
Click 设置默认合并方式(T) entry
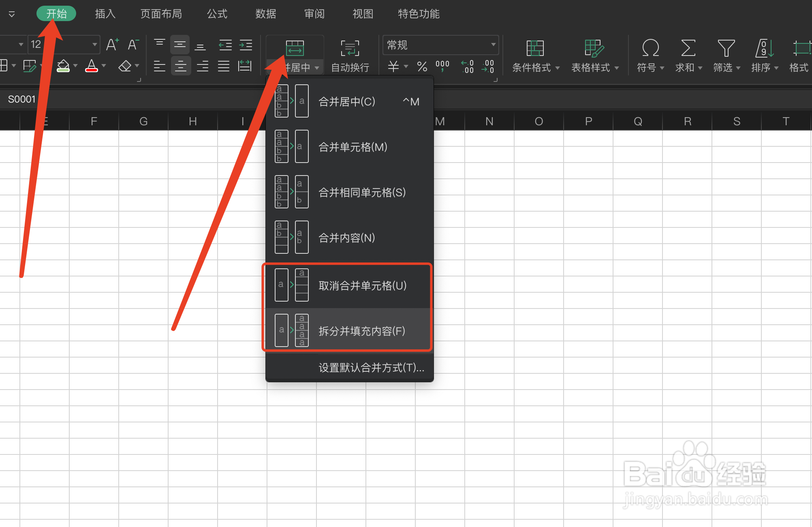point(371,367)
